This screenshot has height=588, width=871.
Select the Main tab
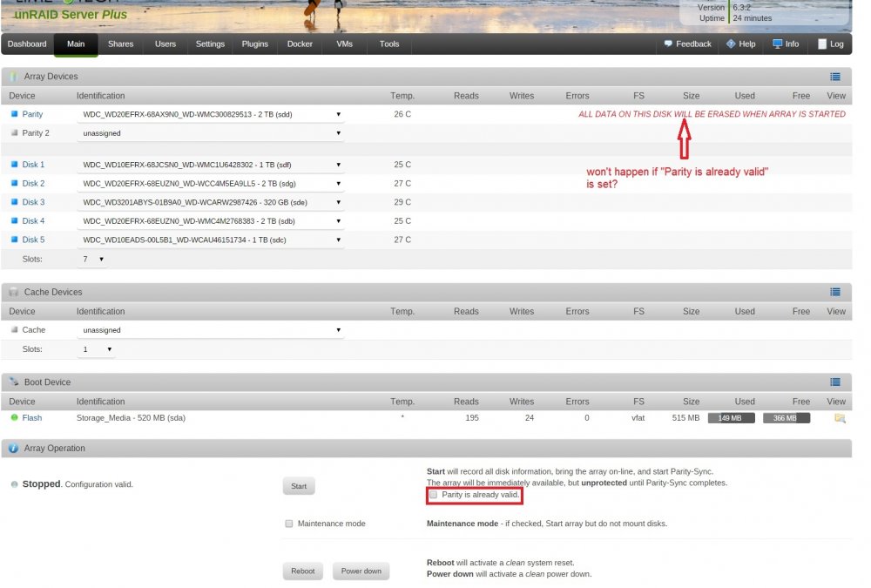pyautogui.click(x=76, y=44)
